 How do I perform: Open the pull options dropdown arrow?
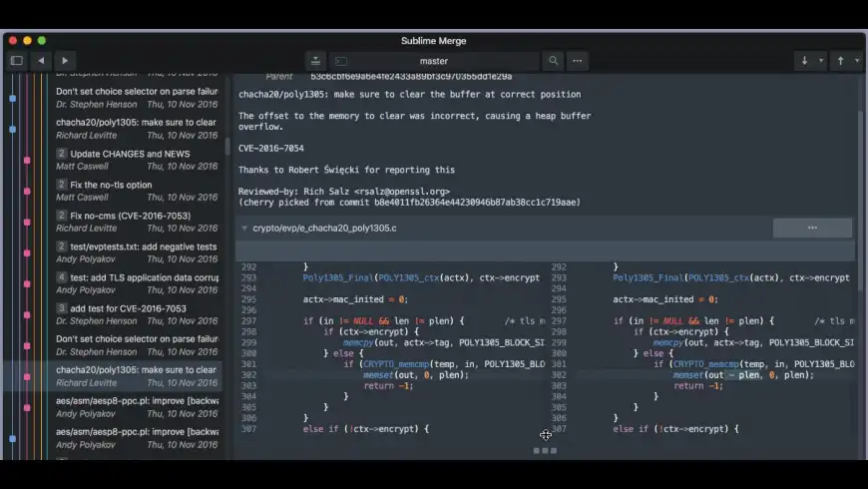[x=821, y=61]
